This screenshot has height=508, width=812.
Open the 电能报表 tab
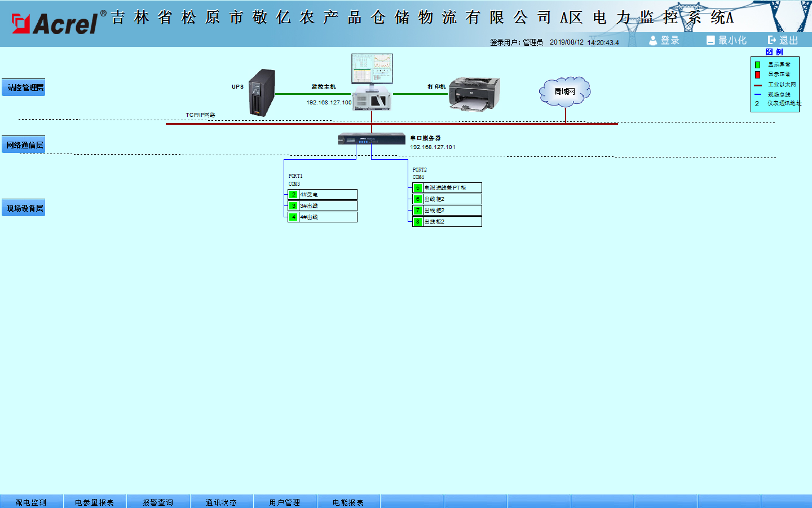pyautogui.click(x=348, y=502)
